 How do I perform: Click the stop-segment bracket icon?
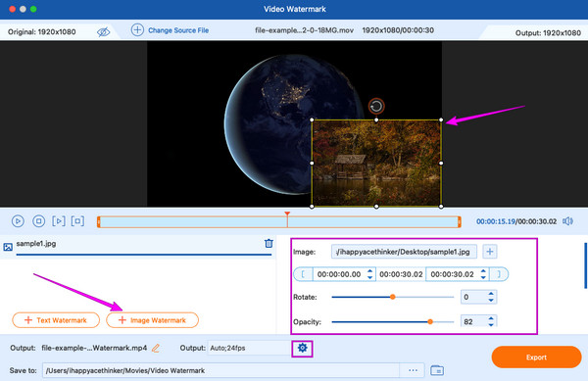pyautogui.click(x=77, y=221)
